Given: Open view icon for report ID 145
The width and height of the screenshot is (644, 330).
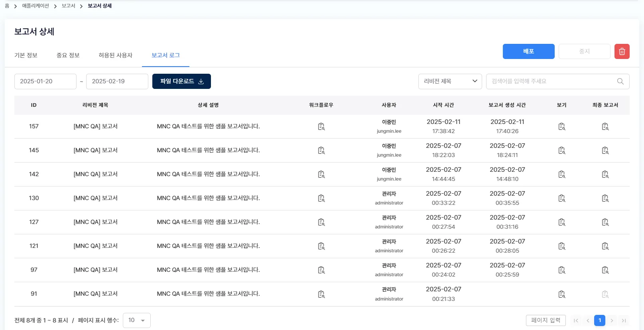Looking at the screenshot, I should pyautogui.click(x=561, y=151).
